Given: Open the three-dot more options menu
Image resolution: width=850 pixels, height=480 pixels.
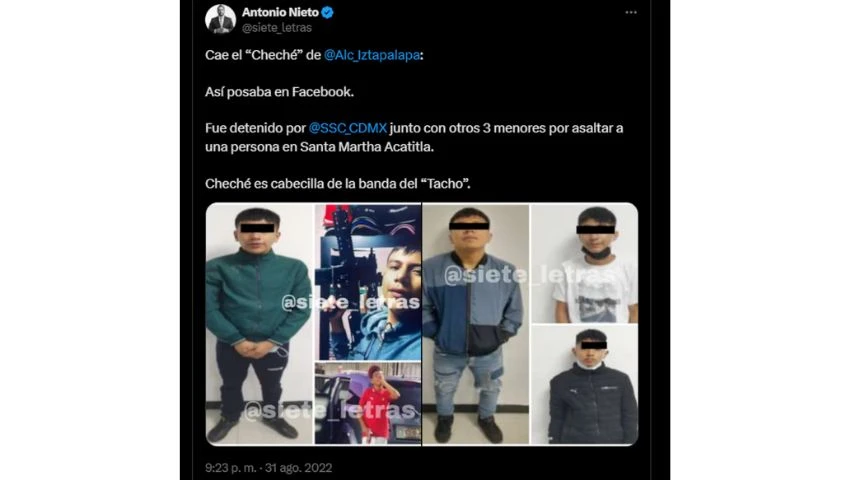Looking at the screenshot, I should pos(630,12).
